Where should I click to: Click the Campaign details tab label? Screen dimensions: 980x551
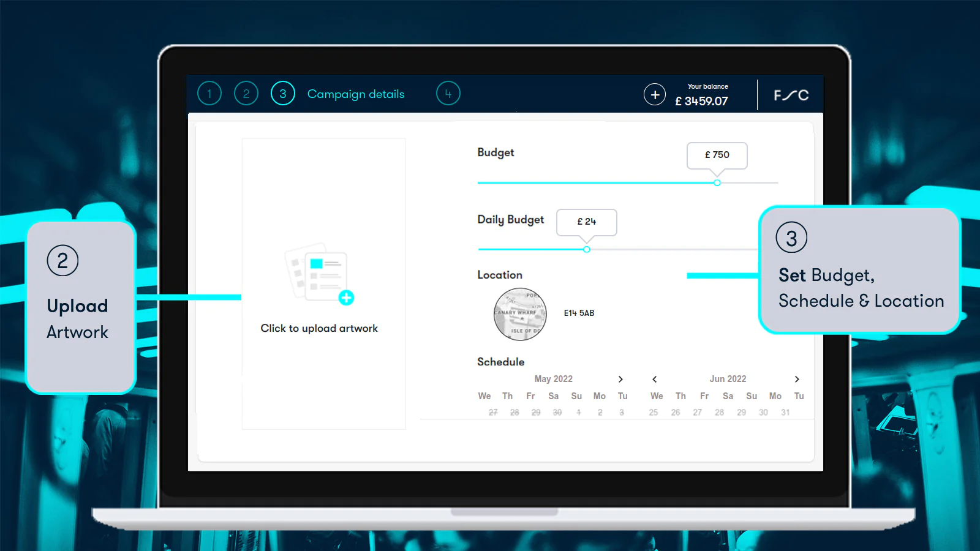[356, 94]
